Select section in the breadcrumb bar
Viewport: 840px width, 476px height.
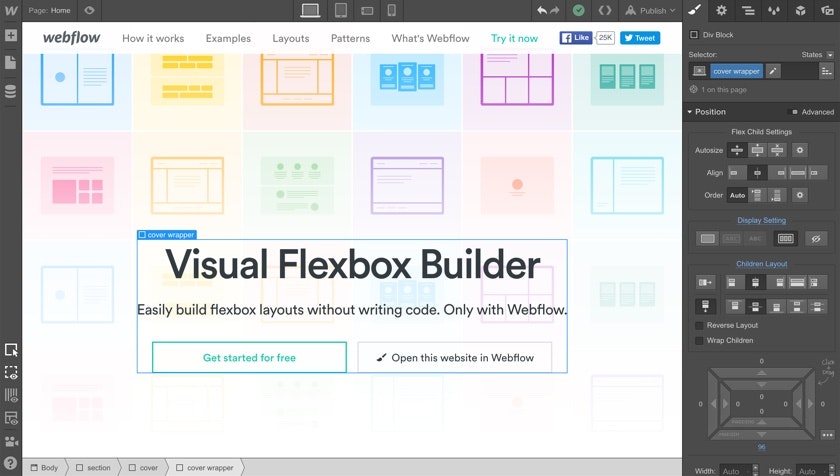pyautogui.click(x=93, y=467)
